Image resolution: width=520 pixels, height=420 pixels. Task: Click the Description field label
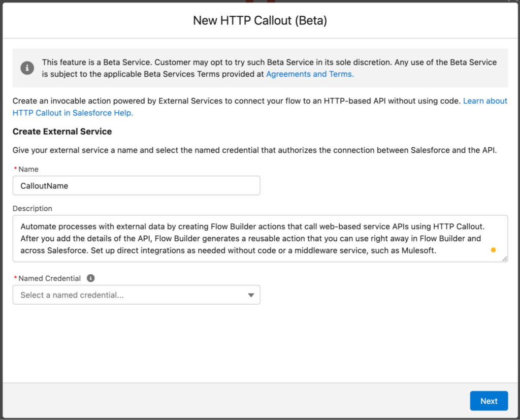pyautogui.click(x=32, y=208)
